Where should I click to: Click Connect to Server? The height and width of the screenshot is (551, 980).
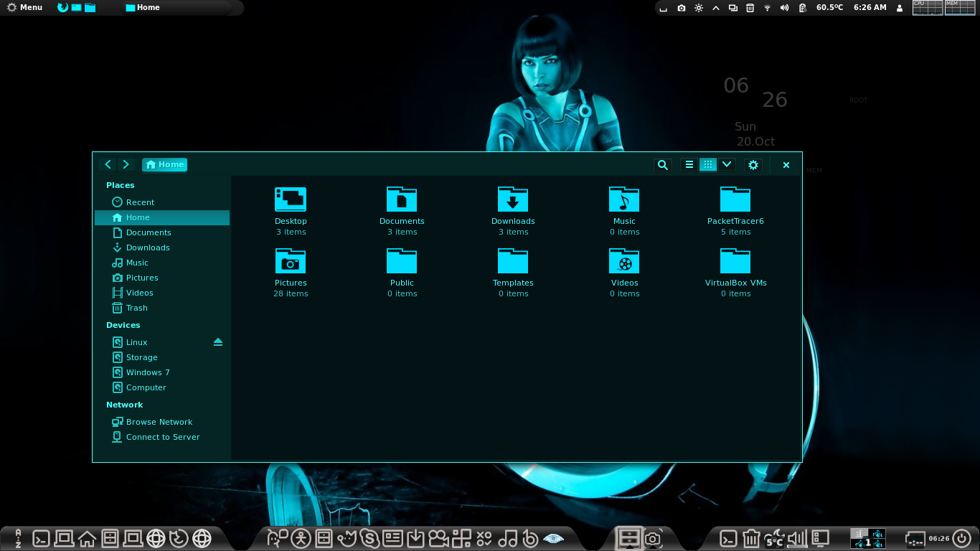162,437
